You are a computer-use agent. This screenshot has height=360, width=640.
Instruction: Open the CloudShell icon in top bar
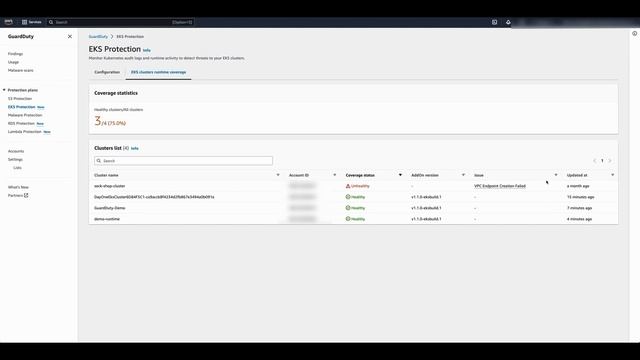pyautogui.click(x=494, y=22)
